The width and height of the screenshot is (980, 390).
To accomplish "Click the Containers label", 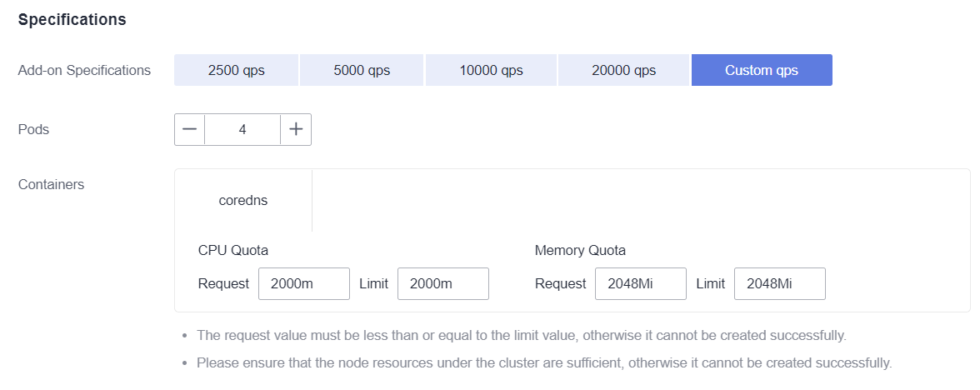I will 52,184.
